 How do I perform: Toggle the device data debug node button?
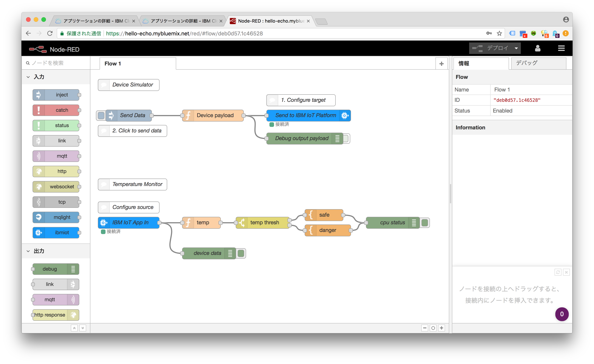coord(241,253)
